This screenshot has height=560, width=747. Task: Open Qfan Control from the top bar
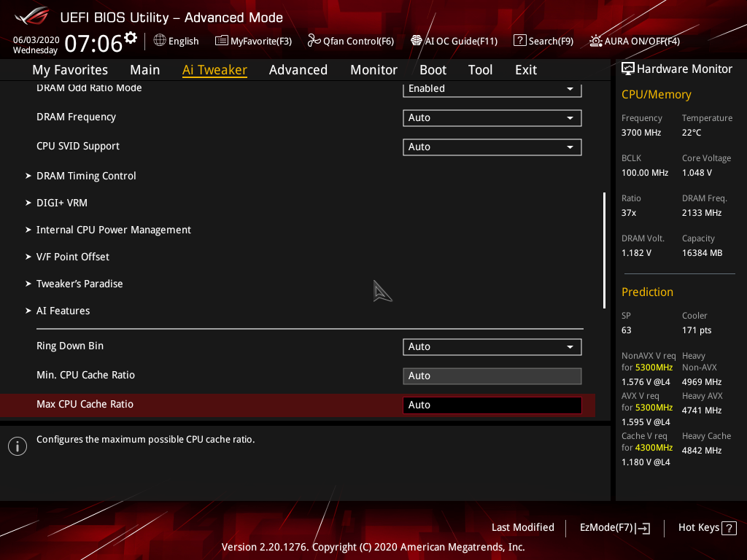(x=350, y=41)
